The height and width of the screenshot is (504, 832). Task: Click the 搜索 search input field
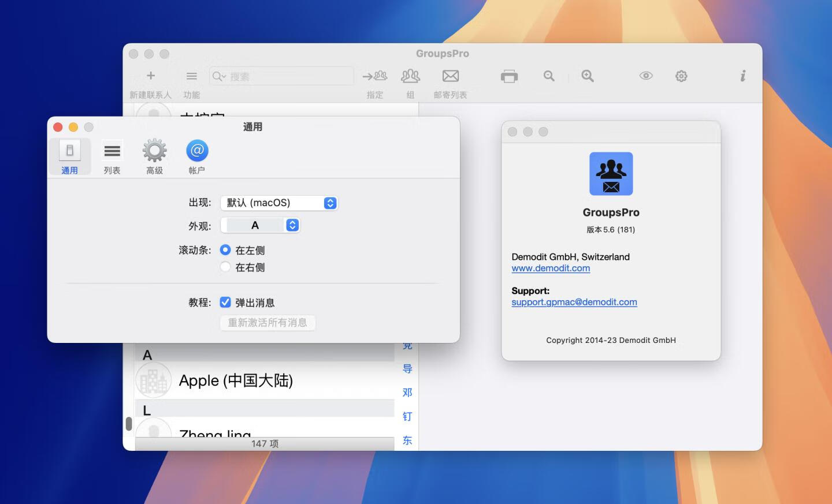point(281,76)
